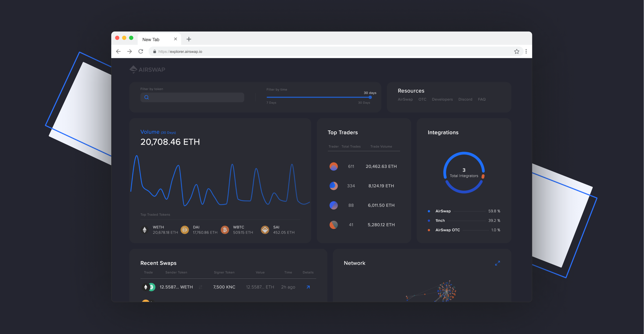Close the New Tab tab

(x=175, y=39)
